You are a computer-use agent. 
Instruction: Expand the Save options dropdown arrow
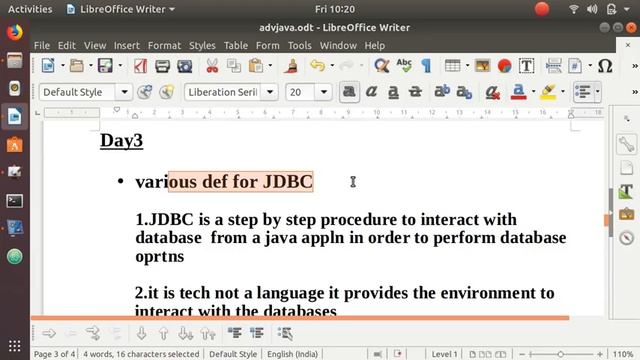coord(120,65)
